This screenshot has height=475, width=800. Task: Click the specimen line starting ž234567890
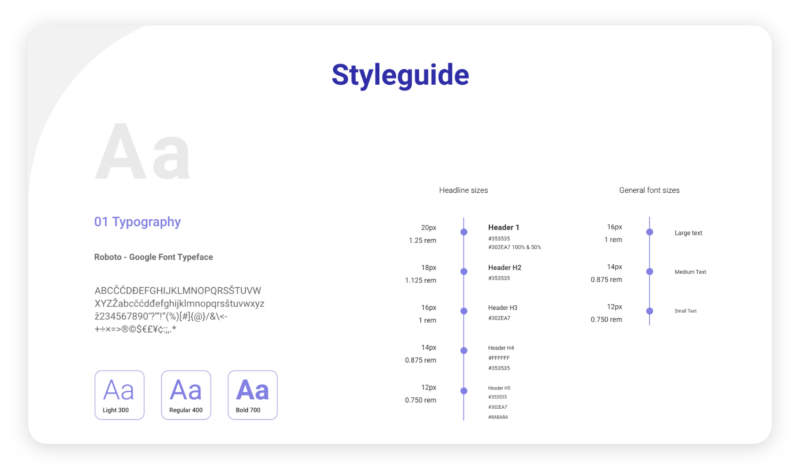(161, 316)
